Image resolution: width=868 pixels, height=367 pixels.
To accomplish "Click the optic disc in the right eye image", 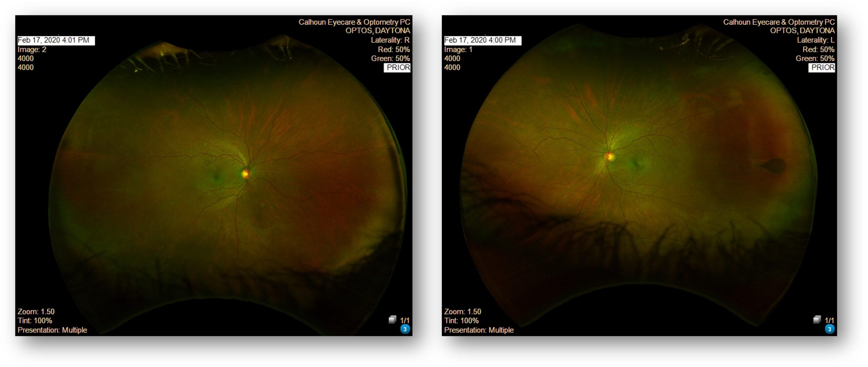I will point(245,174).
